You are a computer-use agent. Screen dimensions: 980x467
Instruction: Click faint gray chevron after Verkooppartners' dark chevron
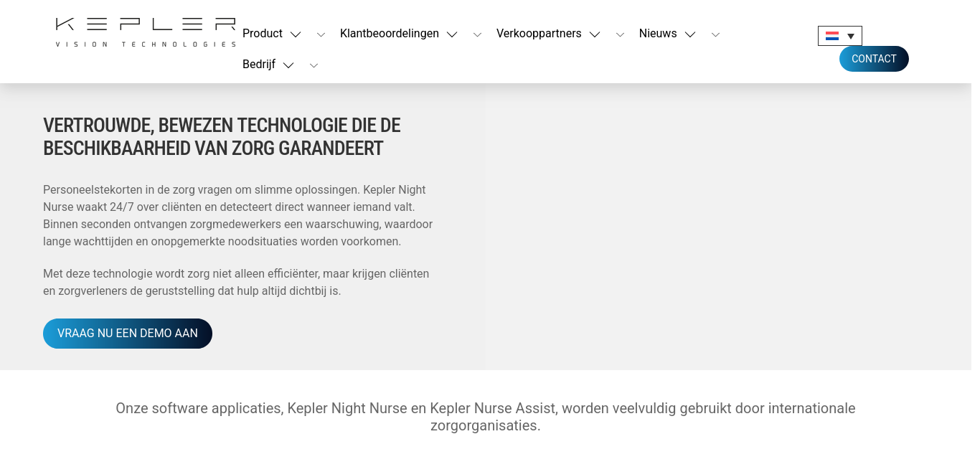tap(620, 34)
